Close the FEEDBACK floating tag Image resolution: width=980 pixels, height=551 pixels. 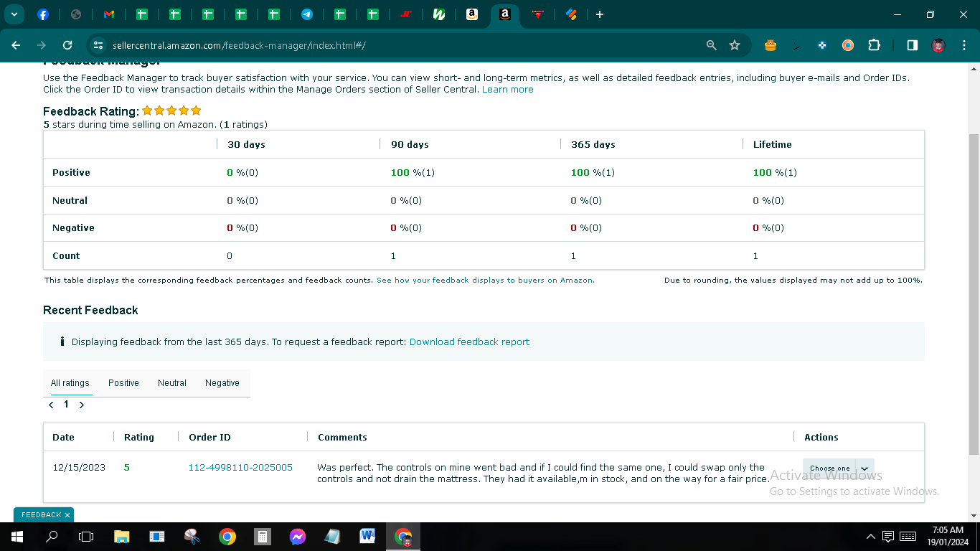click(67, 515)
